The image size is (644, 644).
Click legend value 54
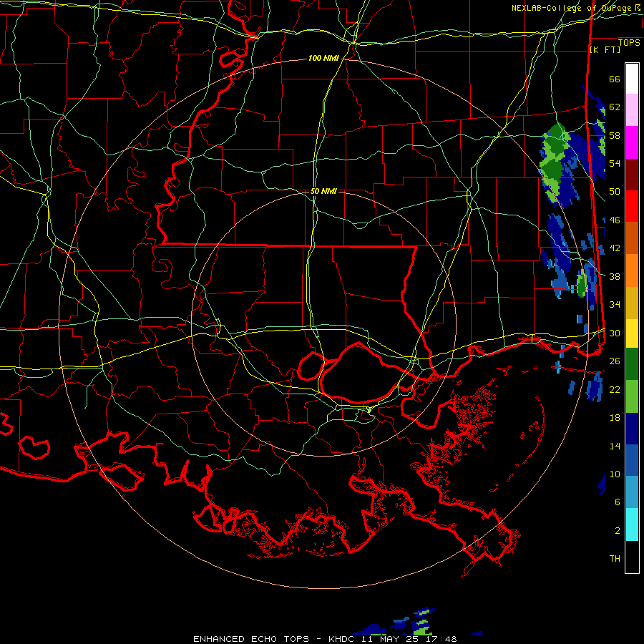click(615, 163)
